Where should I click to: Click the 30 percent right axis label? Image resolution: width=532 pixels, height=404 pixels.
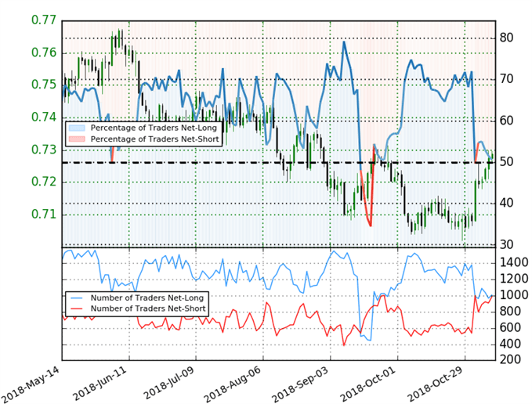tap(506, 245)
